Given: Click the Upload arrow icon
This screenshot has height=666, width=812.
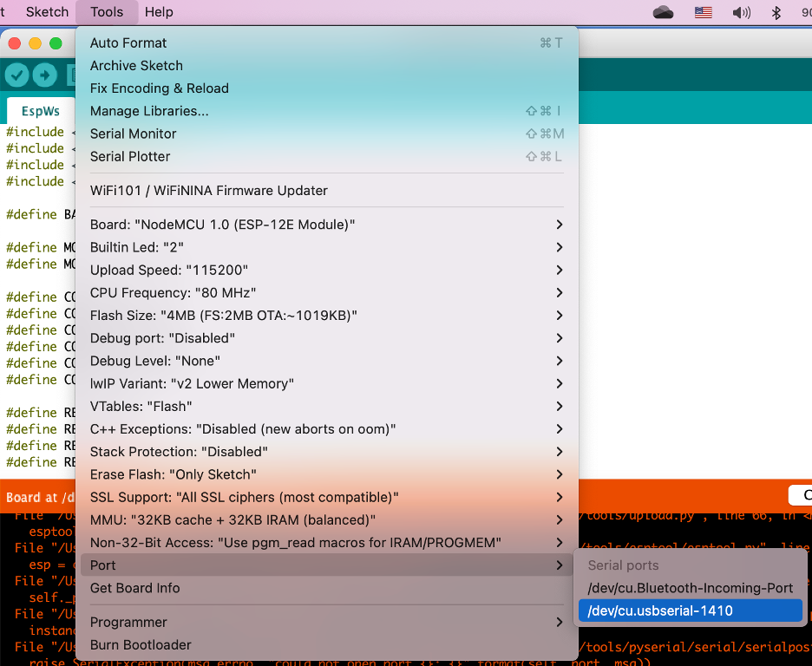Looking at the screenshot, I should (45, 75).
